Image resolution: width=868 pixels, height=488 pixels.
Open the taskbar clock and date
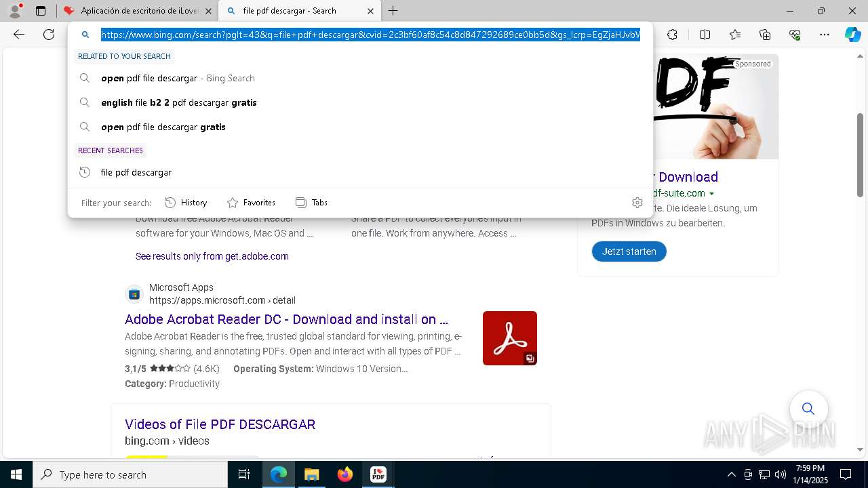tap(811, 474)
